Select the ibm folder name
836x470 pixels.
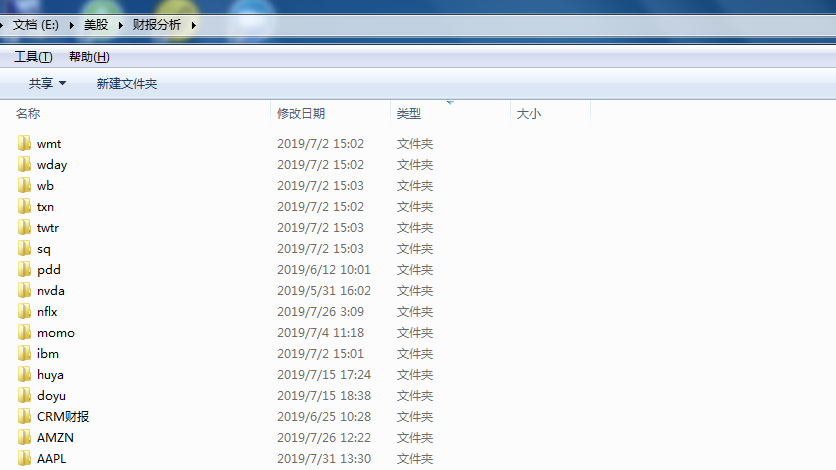(x=48, y=354)
